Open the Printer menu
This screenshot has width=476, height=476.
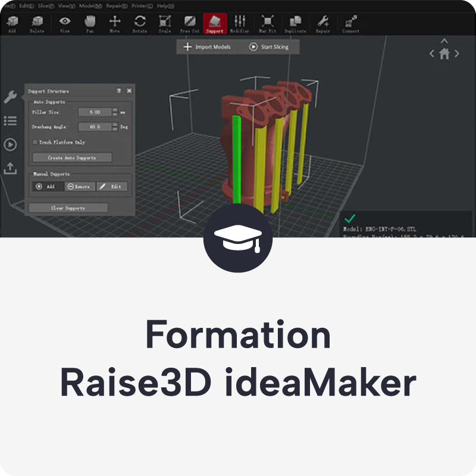tap(142, 6)
